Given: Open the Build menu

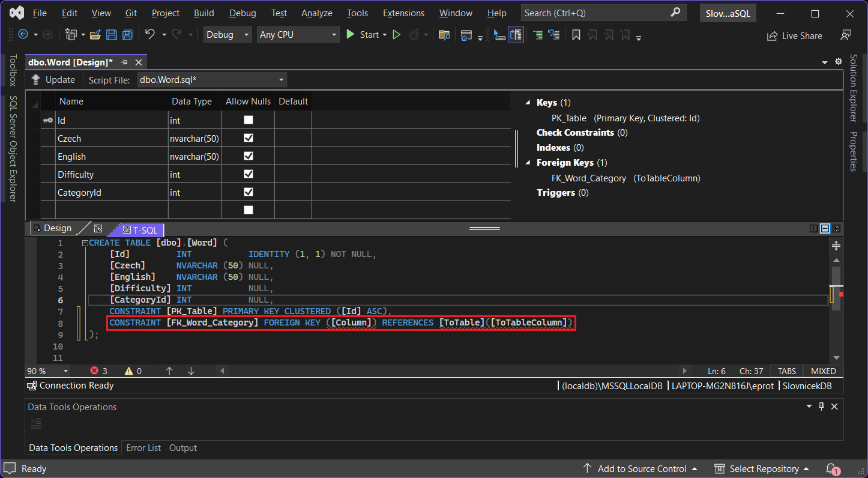Looking at the screenshot, I should (204, 13).
